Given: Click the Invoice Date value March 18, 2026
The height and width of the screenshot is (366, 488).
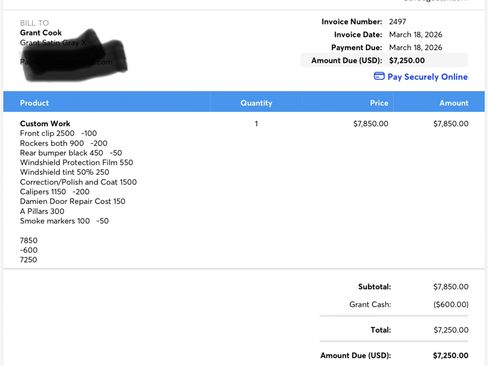Looking at the screenshot, I should point(415,35).
